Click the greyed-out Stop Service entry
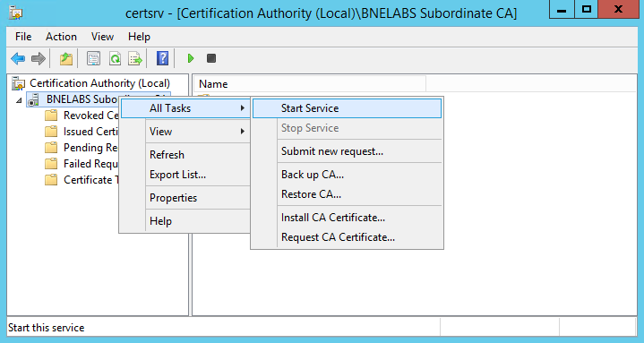Image resolution: width=644 pixels, height=343 pixels. (x=347, y=128)
